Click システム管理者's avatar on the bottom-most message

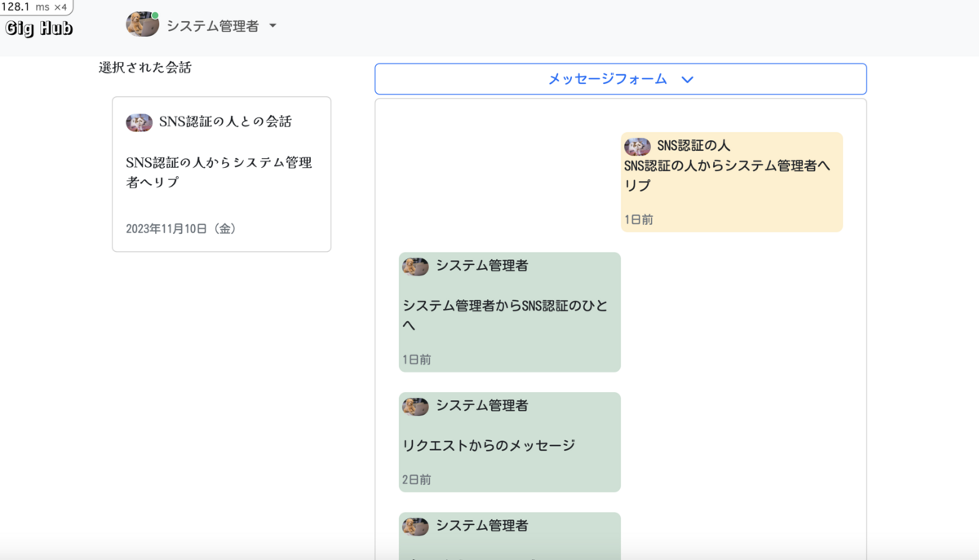tap(416, 527)
